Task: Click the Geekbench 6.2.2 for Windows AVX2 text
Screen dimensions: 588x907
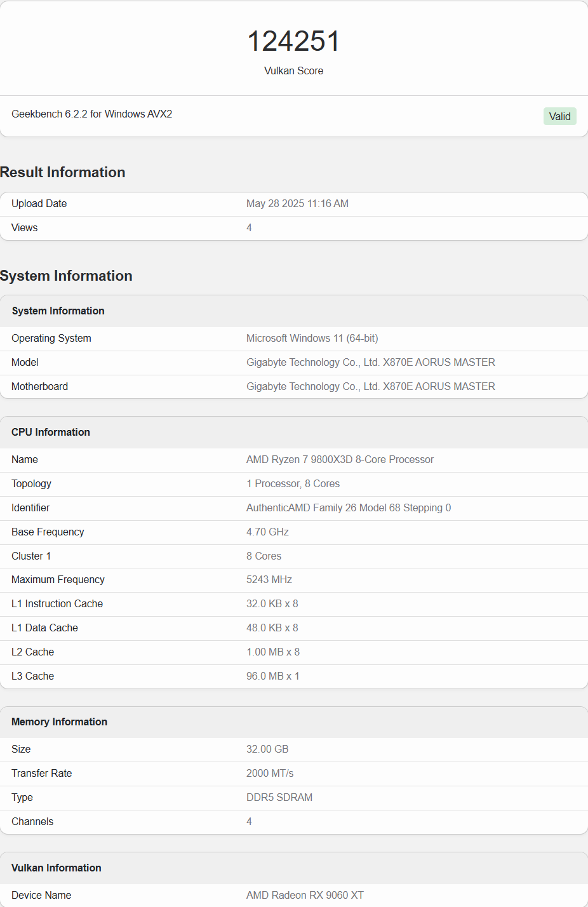Action: 92,114
